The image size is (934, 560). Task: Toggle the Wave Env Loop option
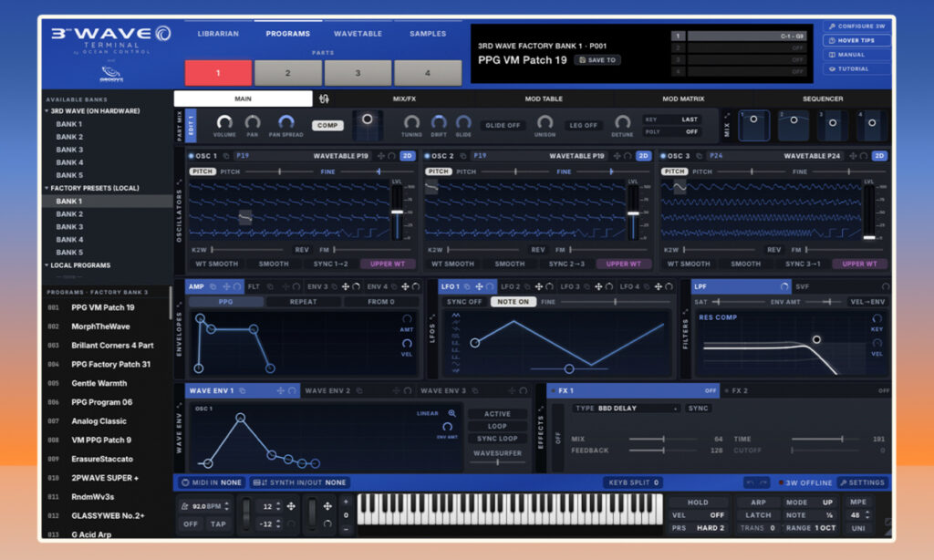point(497,426)
